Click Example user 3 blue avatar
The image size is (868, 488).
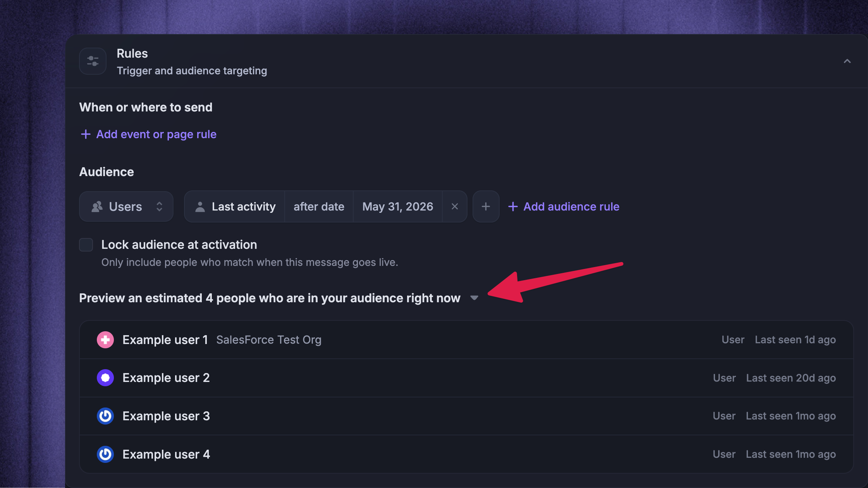click(105, 416)
